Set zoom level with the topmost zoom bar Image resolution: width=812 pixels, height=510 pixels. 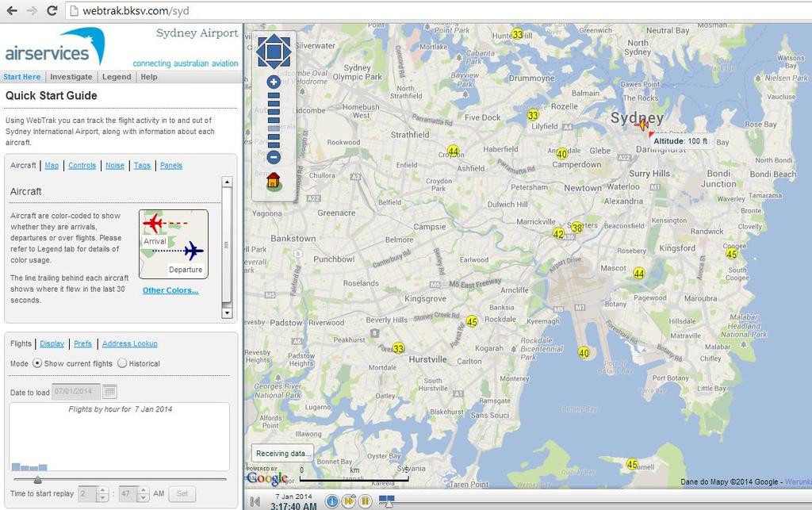pyautogui.click(x=274, y=95)
